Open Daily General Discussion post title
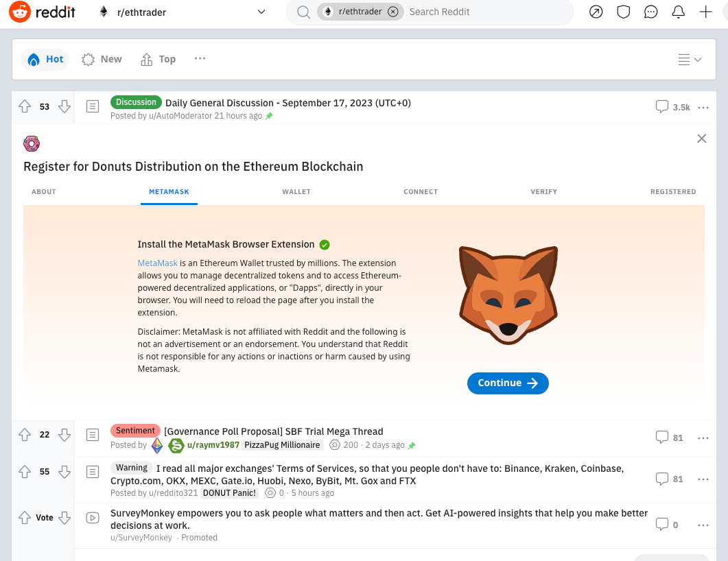This screenshot has width=728, height=561. point(288,103)
